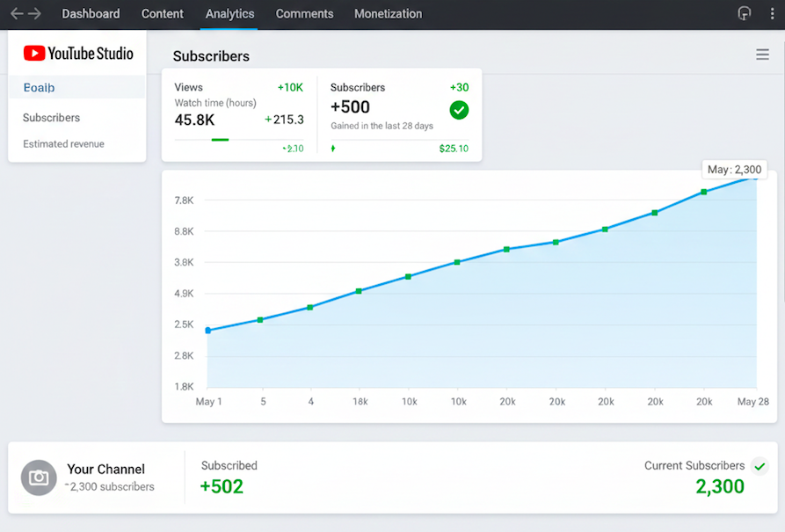This screenshot has height=532, width=785.
Task: Go to the Monetization tab
Action: coord(388,14)
